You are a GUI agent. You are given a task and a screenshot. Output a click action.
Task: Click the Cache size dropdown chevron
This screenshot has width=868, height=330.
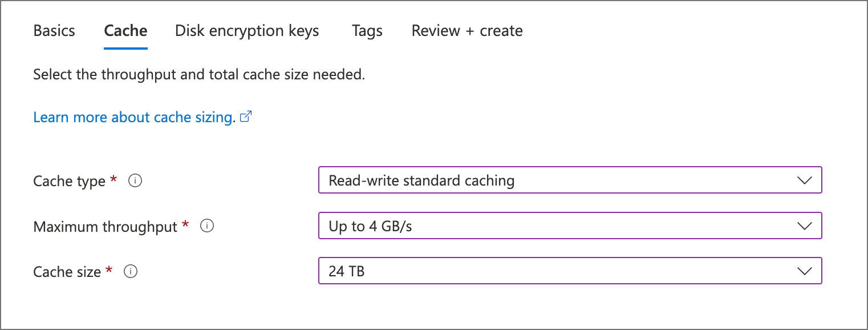point(805,271)
